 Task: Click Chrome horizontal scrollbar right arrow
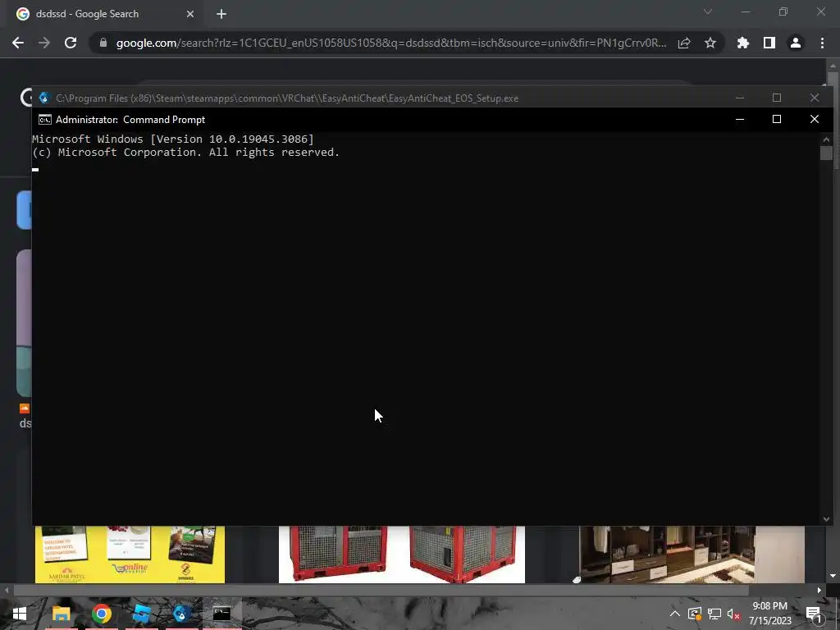[819, 591]
